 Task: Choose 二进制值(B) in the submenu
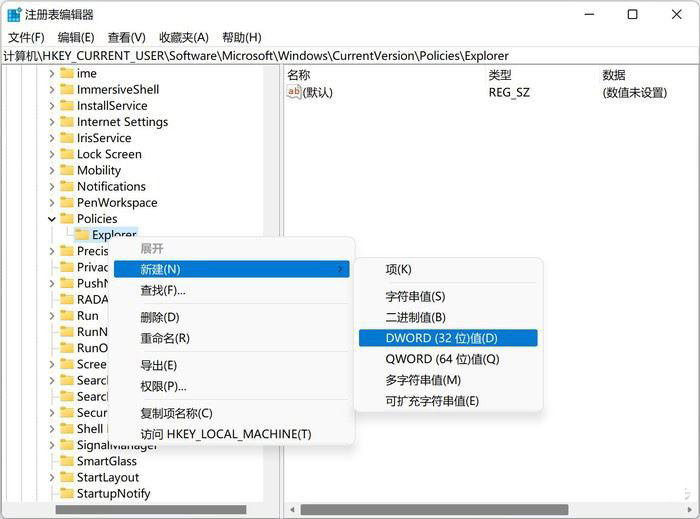click(448, 317)
